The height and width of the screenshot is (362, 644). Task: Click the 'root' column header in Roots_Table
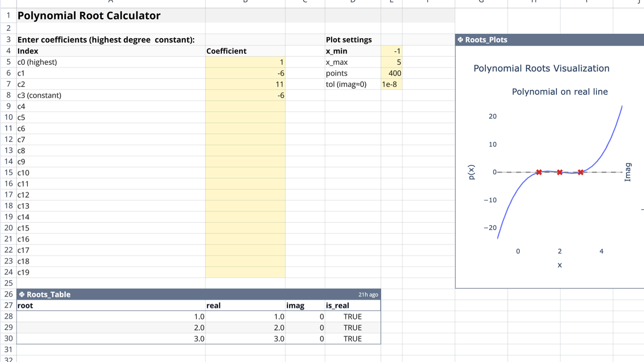(111, 306)
